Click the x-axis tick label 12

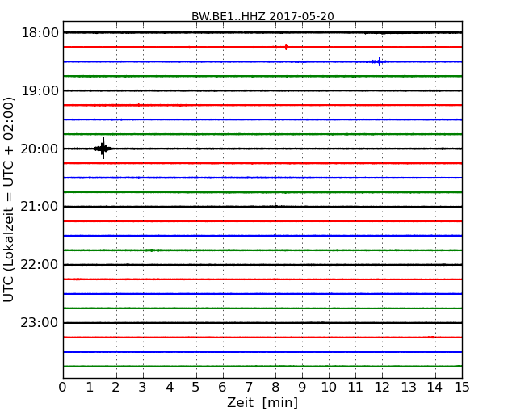(x=382, y=388)
